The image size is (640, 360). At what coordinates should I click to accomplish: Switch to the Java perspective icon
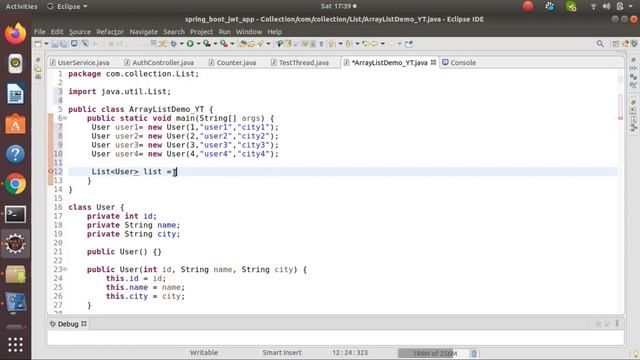click(x=625, y=44)
